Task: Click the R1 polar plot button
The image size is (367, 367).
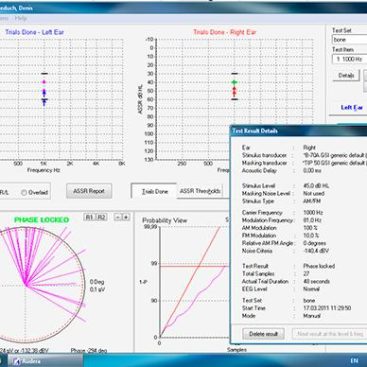Action: click(88, 217)
